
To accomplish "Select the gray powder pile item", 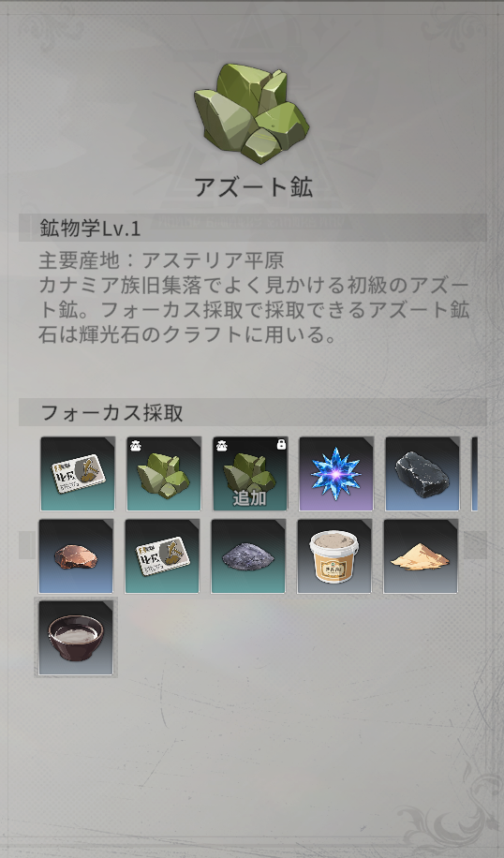I will (248, 556).
